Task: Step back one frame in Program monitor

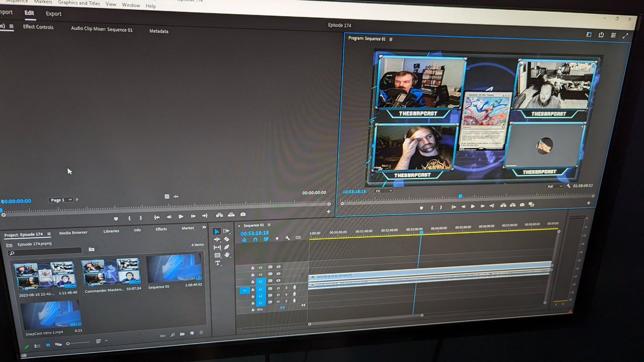Action: pyautogui.click(x=463, y=206)
